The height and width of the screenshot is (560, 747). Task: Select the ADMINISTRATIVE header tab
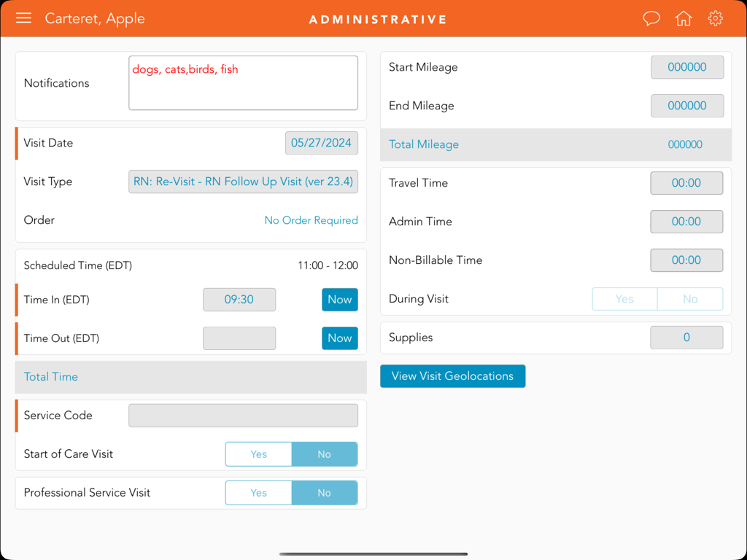[377, 18]
